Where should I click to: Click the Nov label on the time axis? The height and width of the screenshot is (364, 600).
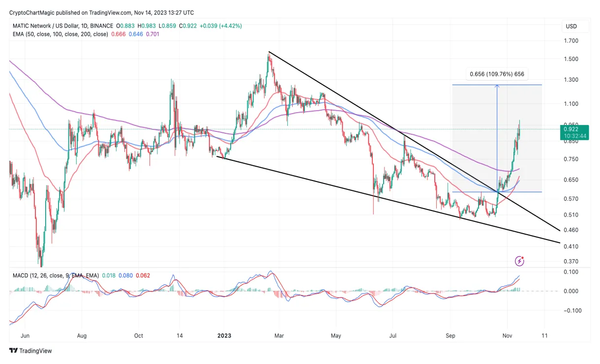click(x=507, y=335)
